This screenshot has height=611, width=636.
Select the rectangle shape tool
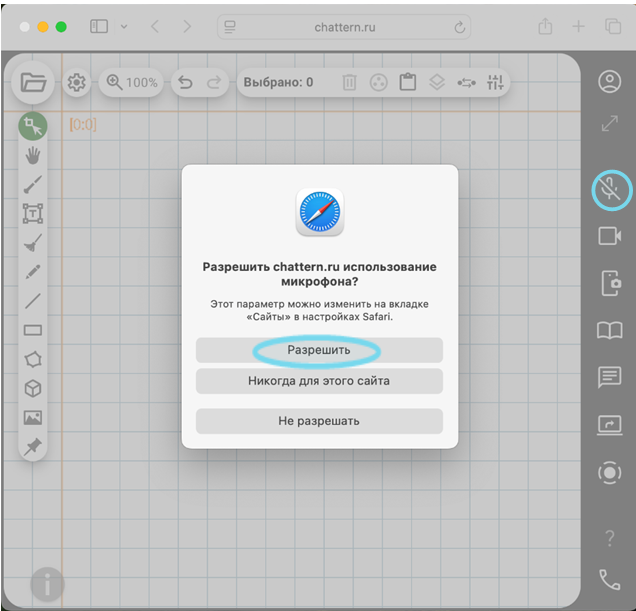point(33,330)
